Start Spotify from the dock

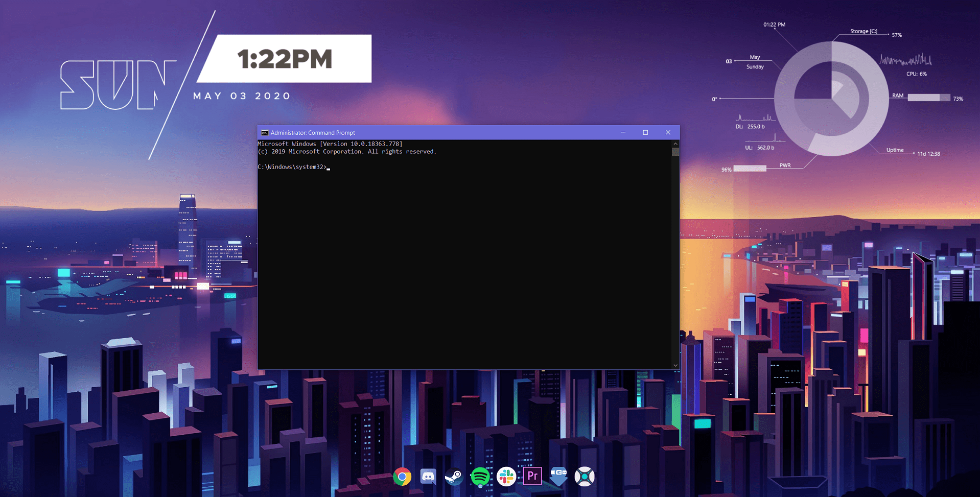click(x=480, y=477)
